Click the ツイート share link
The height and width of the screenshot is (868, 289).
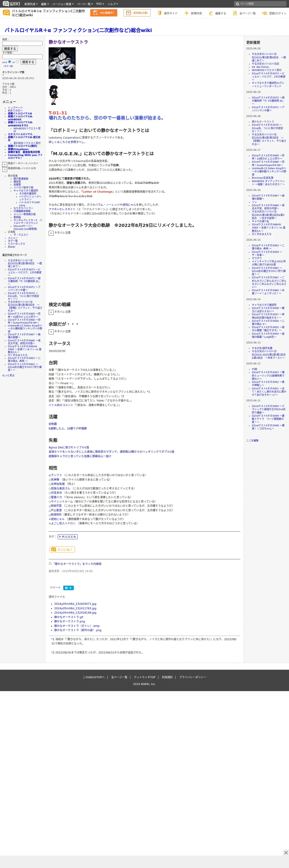pyautogui.click(x=55, y=587)
